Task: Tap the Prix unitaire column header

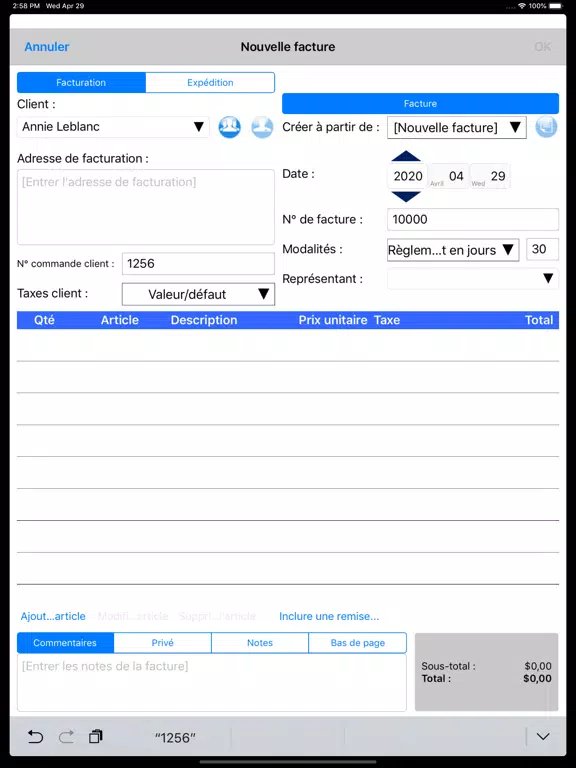Action: click(333, 320)
